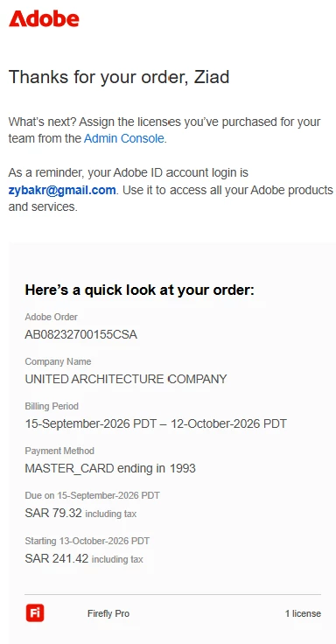Click the '1 license' quantity text

click(303, 613)
